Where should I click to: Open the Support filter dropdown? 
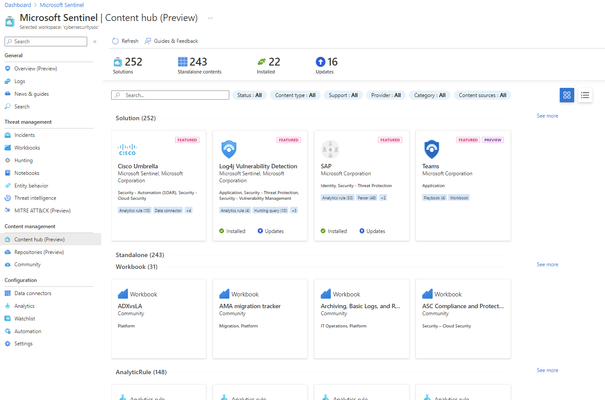pos(343,95)
